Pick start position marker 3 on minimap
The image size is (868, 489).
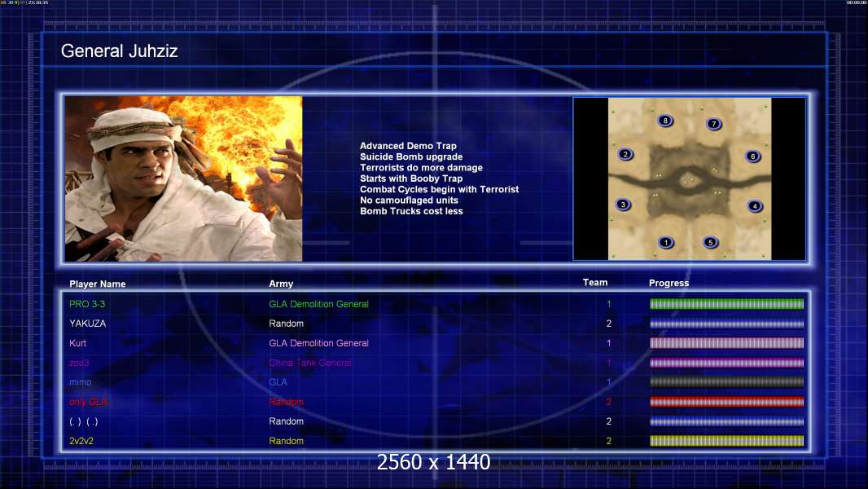(x=623, y=205)
